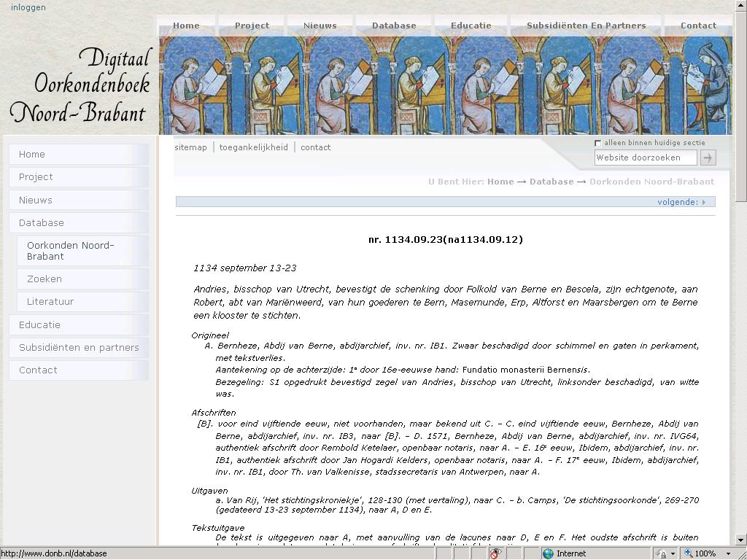The height and width of the screenshot is (560, 747).
Task: Click the protected mode lock icon in status bar
Action: tap(662, 553)
